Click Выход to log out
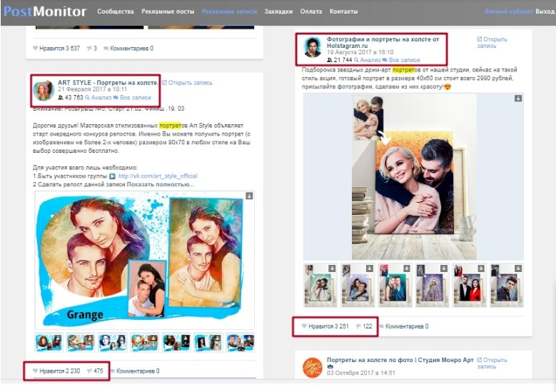Image resolution: width=556 pixels, height=392 pixels. pyautogui.click(x=545, y=11)
